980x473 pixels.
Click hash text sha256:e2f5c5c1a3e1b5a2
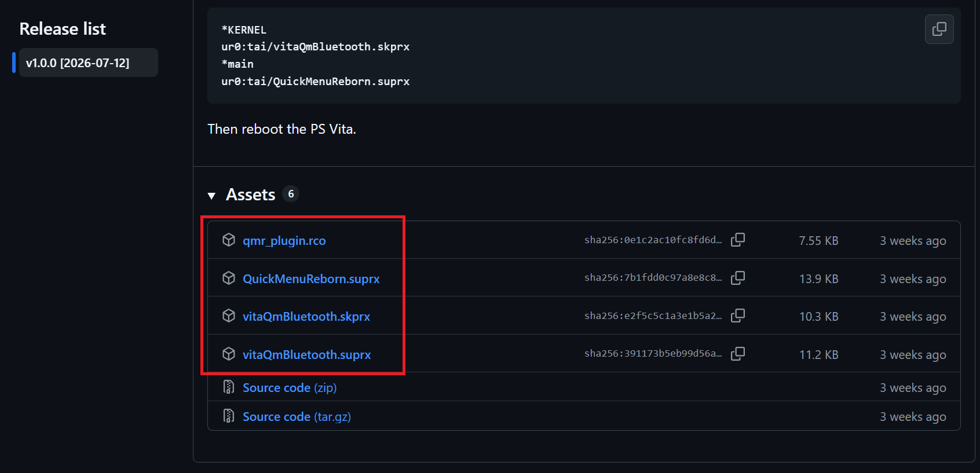pos(653,316)
